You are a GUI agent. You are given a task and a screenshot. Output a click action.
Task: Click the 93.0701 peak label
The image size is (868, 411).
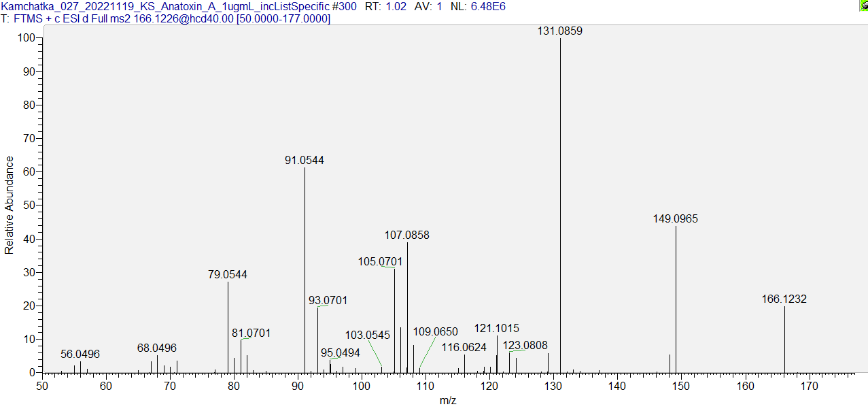[x=328, y=300]
